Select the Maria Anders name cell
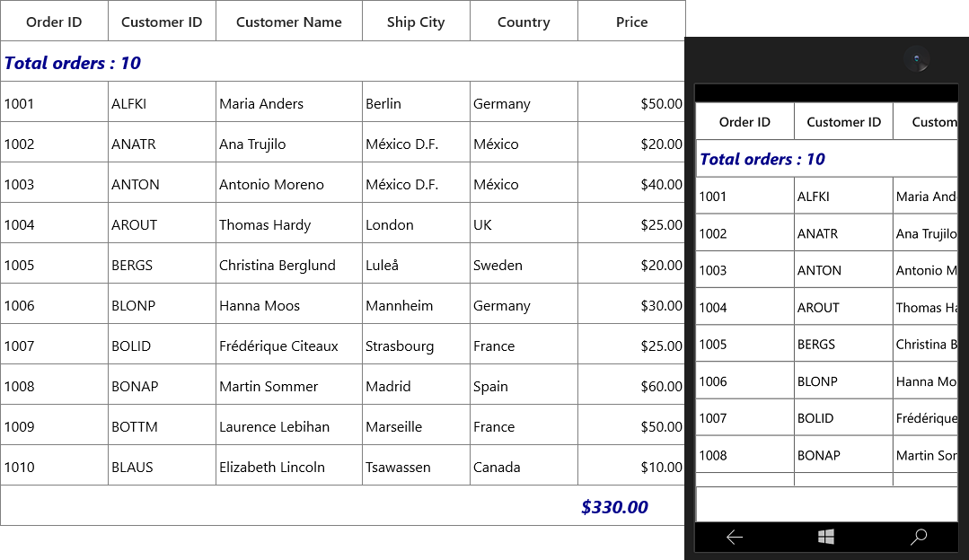The image size is (969, 560). pos(288,102)
